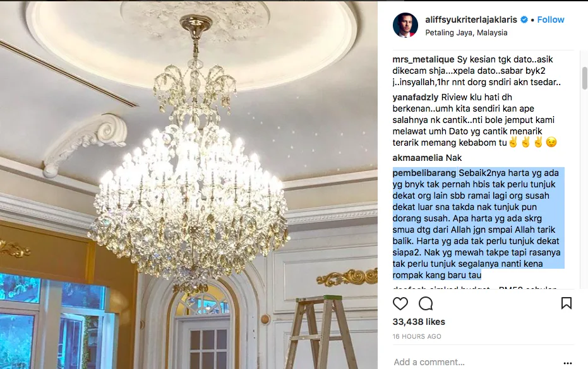This screenshot has width=588, height=369.
Task: View the 33,438 likes list
Action: 419,322
